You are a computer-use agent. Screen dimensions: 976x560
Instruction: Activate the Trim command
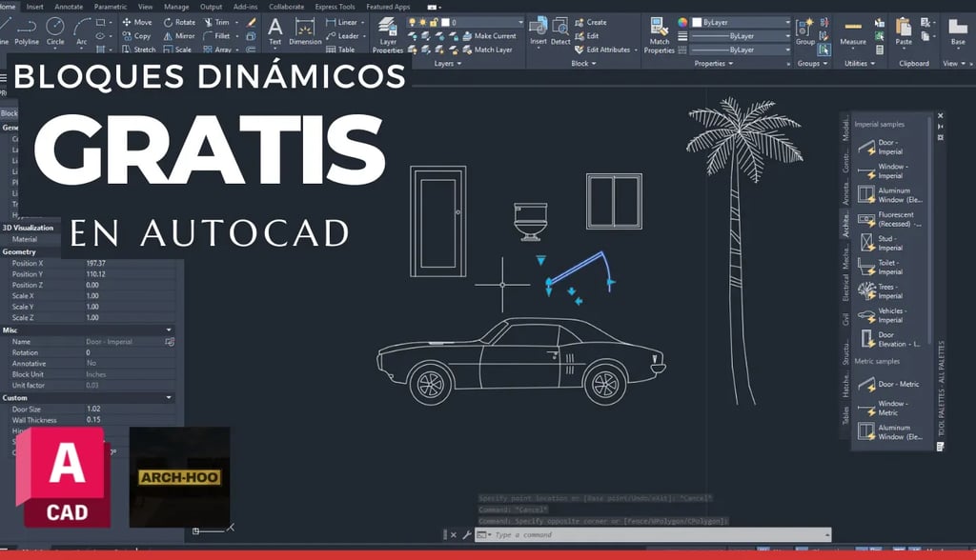tap(216, 22)
